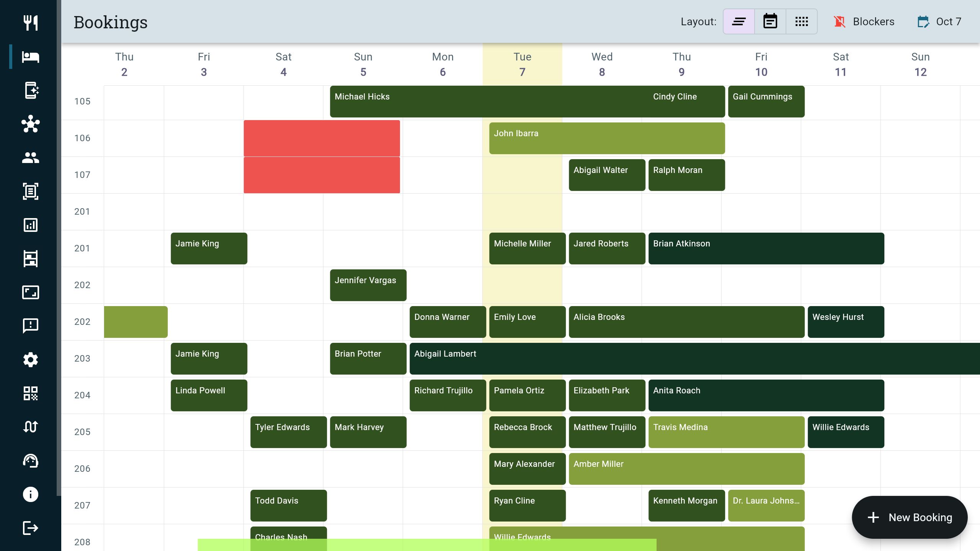Select the Tue 7 column header
This screenshot has width=980, height=551.
[x=522, y=64]
